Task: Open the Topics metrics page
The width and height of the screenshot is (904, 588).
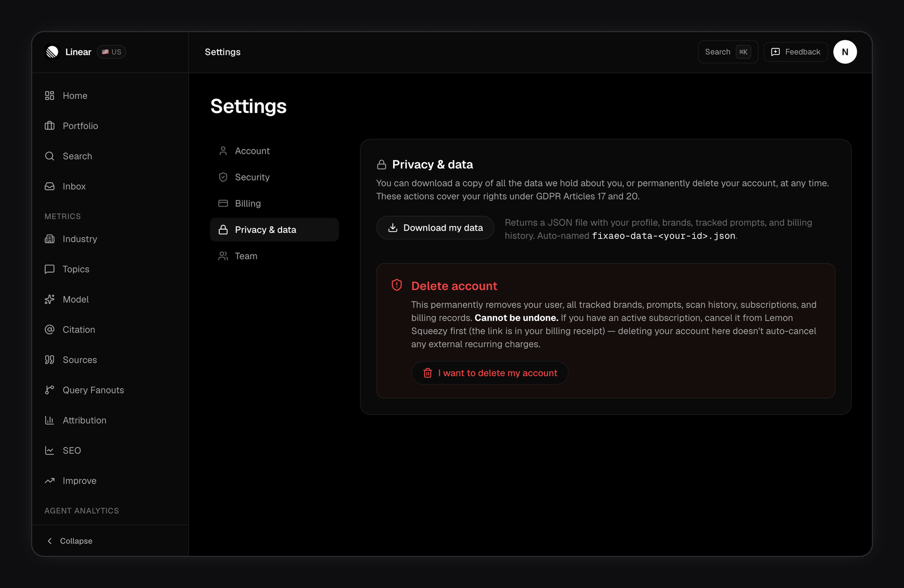Action: click(110, 269)
